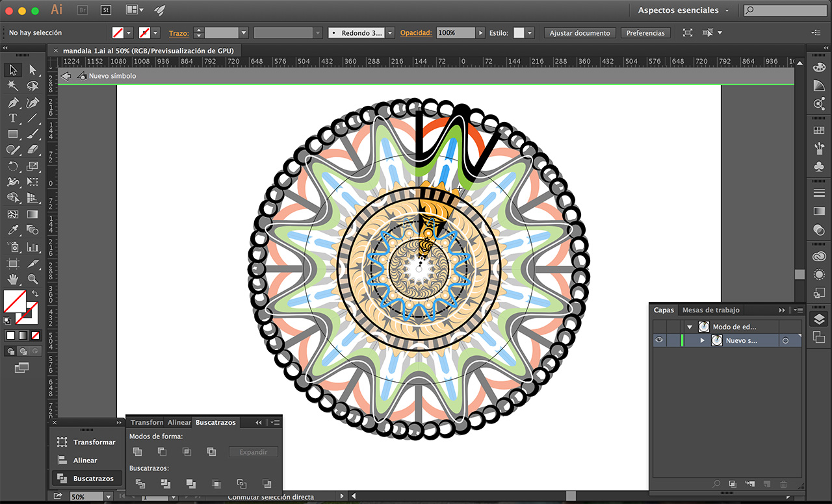Enable Draw Normal mode

coord(10,351)
